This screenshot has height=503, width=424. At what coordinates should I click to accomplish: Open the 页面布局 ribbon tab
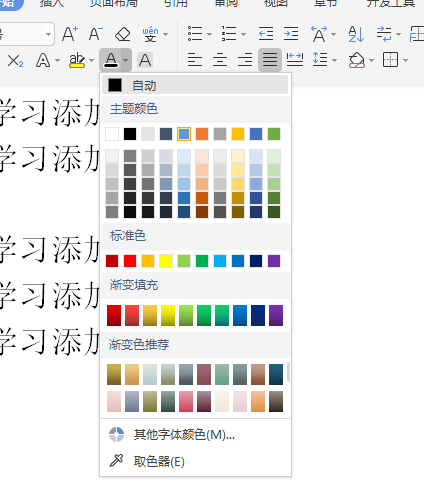pos(114,3)
